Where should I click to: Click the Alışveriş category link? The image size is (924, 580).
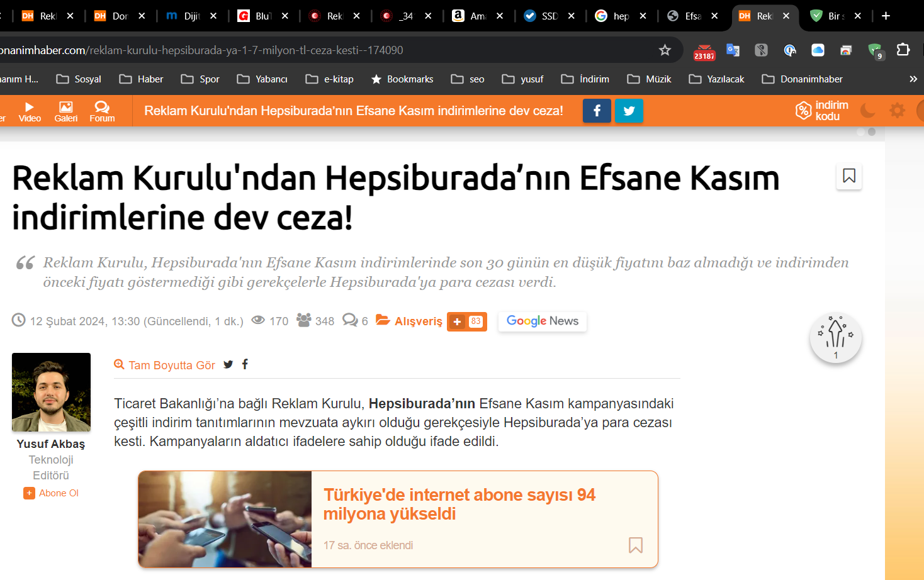[x=418, y=321]
